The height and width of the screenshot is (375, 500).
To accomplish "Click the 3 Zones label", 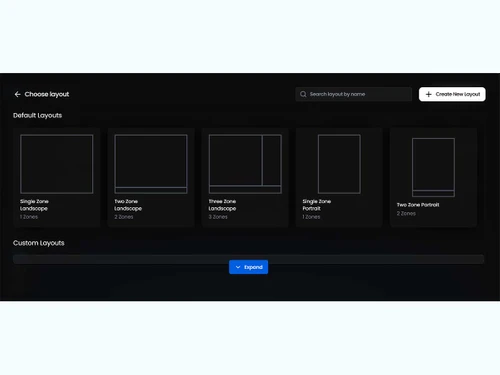I will click(x=218, y=217).
